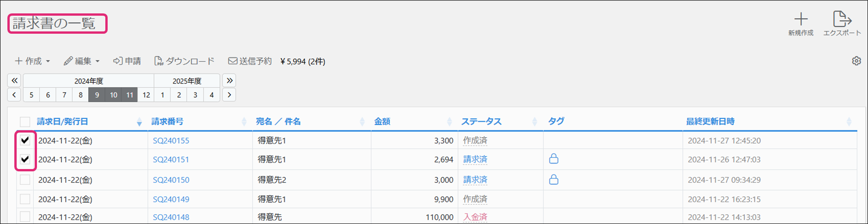868x224 pixels.
Task: Click the lock icon for SQ240150
Action: tap(553, 180)
